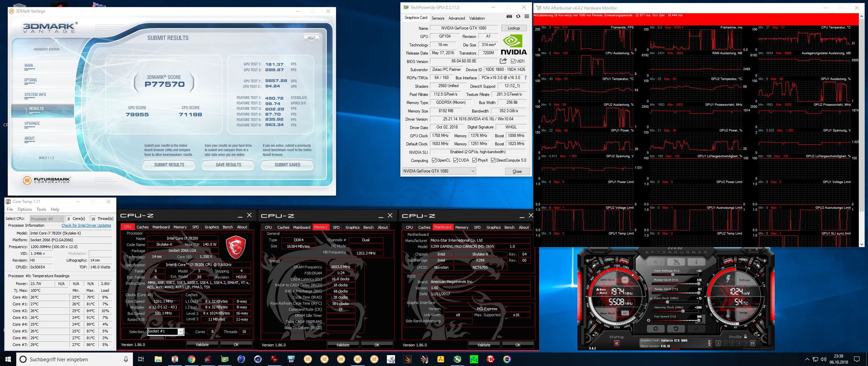Image resolution: width=868 pixels, height=366 pixels.
Task: Click the Cortana microphone icon
Action: coord(126,359)
